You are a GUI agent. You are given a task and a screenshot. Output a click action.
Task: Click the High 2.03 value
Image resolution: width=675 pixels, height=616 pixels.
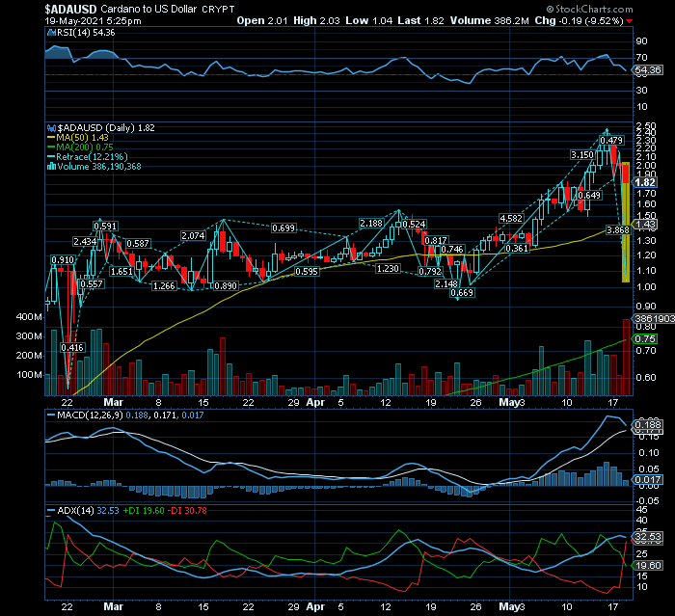pyautogui.click(x=316, y=20)
